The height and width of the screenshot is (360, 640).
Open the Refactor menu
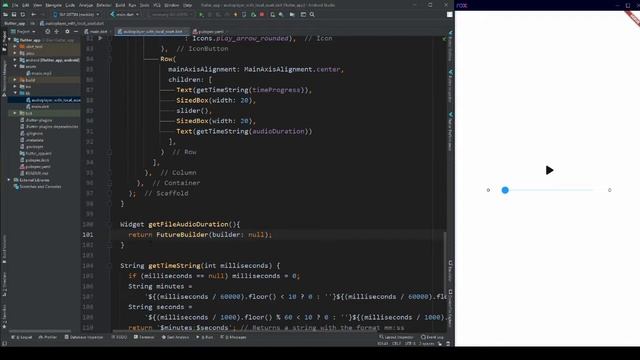(104, 5)
